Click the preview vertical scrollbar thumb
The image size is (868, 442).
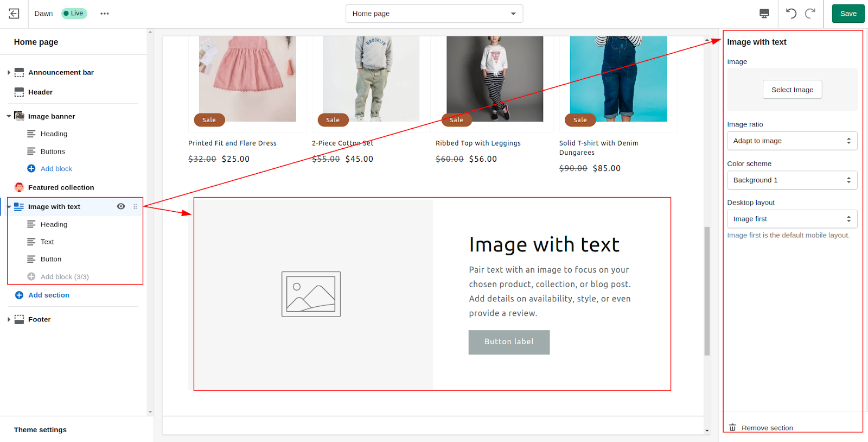click(707, 291)
